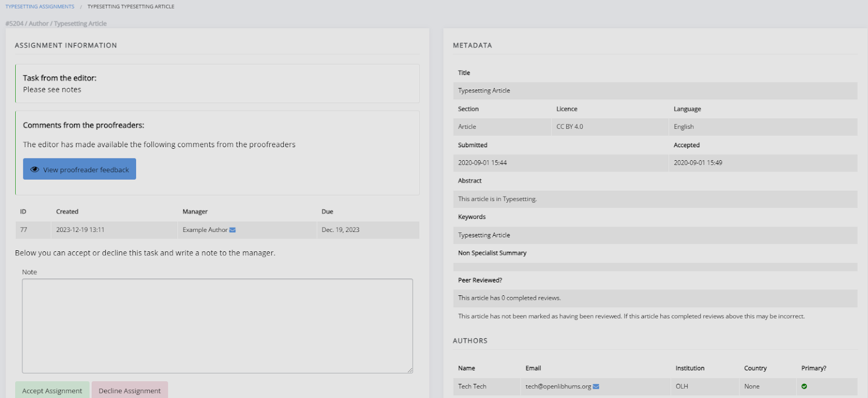
Task: Click envelope icon beside tech@openlibhums.org
Action: click(x=596, y=387)
